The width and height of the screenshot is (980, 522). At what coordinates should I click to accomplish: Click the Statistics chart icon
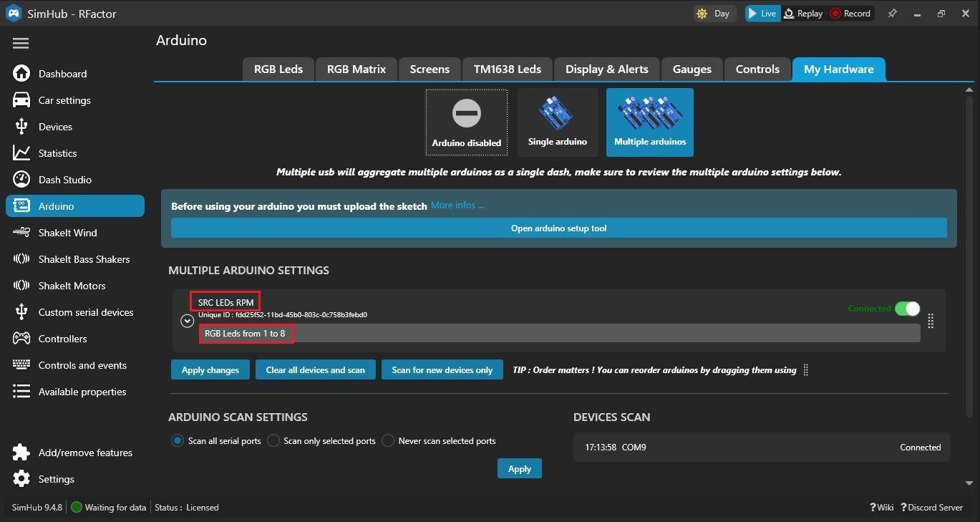(x=21, y=153)
